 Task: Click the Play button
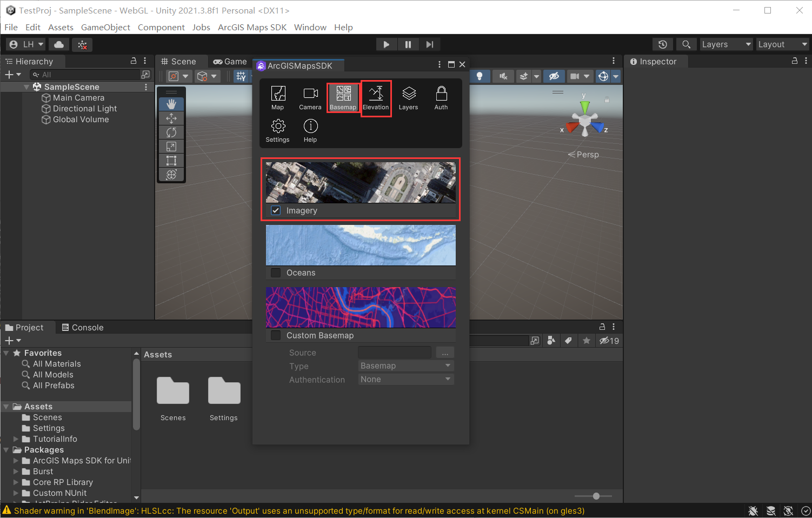(x=387, y=44)
